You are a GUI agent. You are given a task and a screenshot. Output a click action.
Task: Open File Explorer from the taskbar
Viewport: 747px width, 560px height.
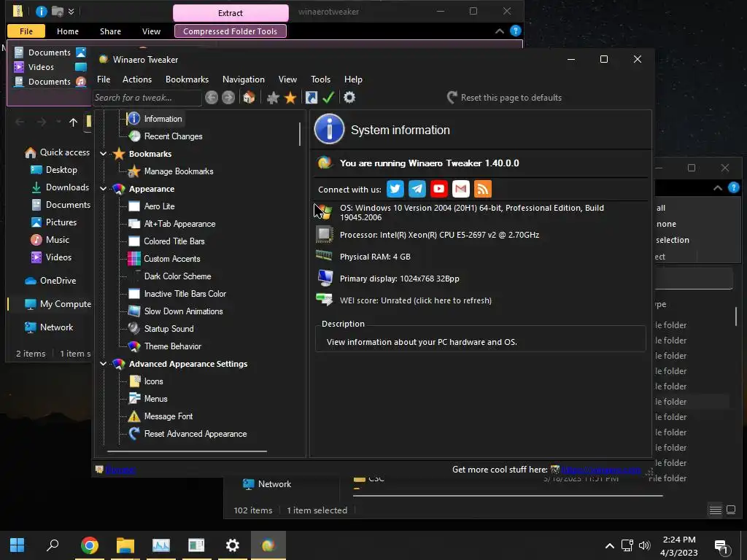tap(125, 545)
